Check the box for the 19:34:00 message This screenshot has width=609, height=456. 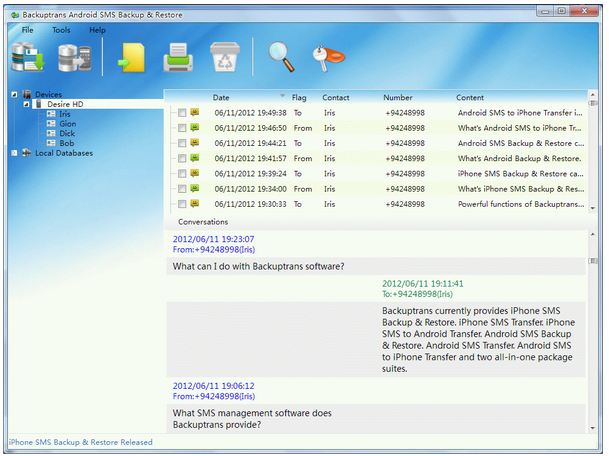(182, 189)
